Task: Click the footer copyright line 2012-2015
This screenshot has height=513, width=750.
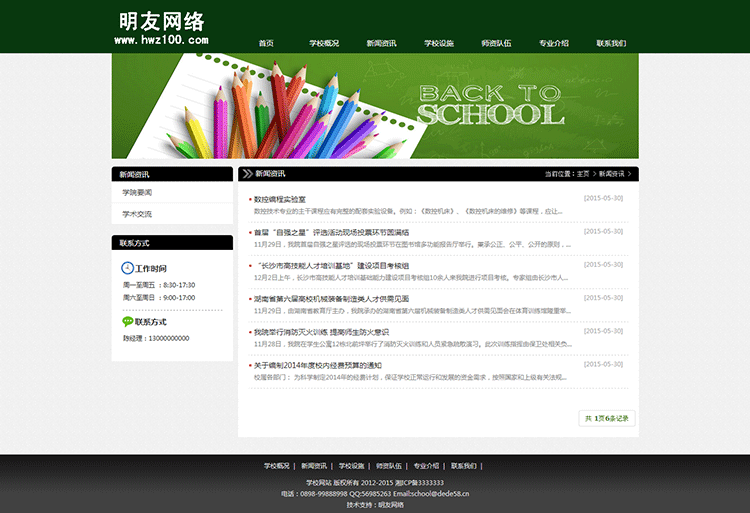Action: pyautogui.click(x=375, y=483)
